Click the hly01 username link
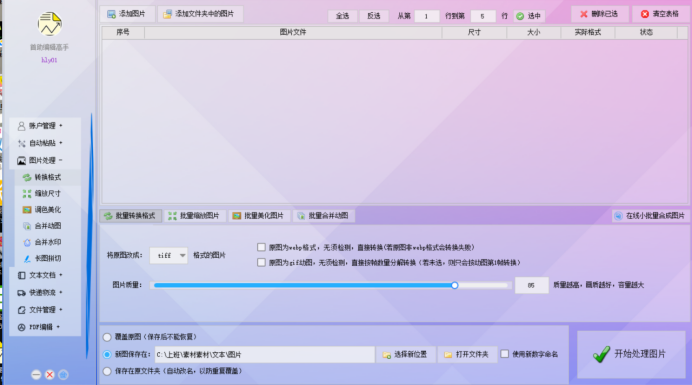Image resolution: width=692 pixels, height=385 pixels. [49, 60]
